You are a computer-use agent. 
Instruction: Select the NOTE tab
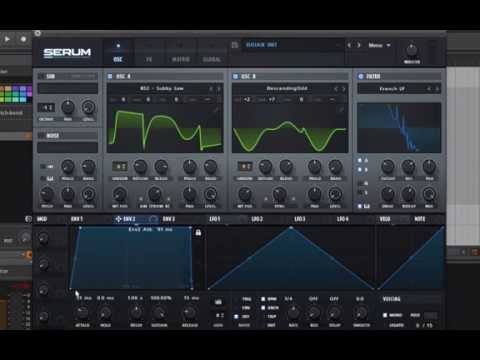coord(420,219)
